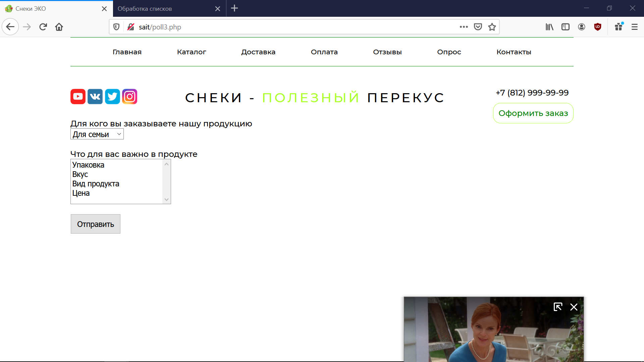Go to browser home page

click(x=59, y=27)
